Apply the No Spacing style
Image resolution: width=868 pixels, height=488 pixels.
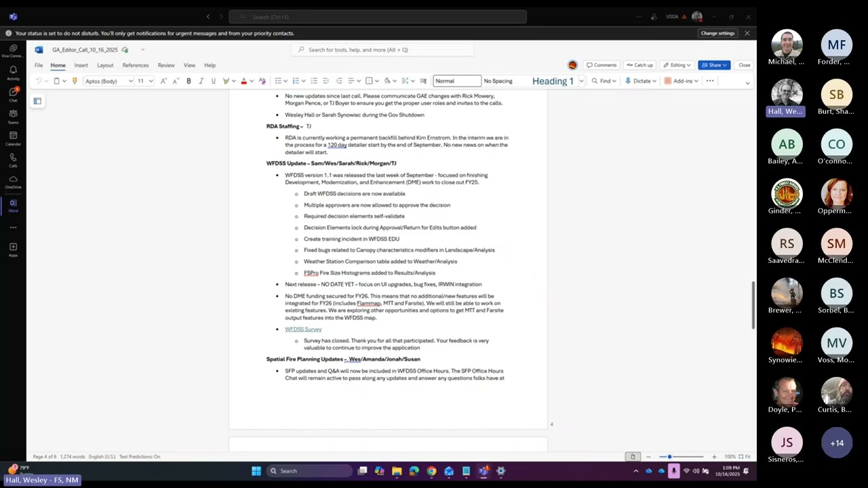(x=498, y=81)
